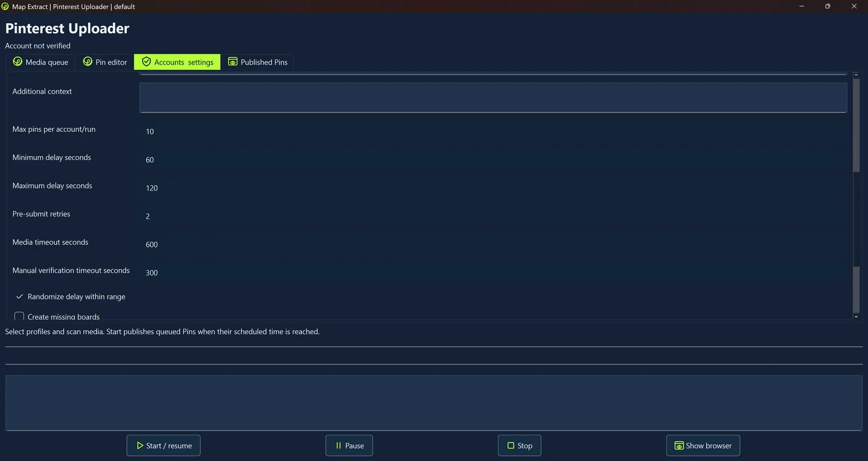Click the Media timeout seconds label
The image size is (868, 461).
[x=50, y=242]
